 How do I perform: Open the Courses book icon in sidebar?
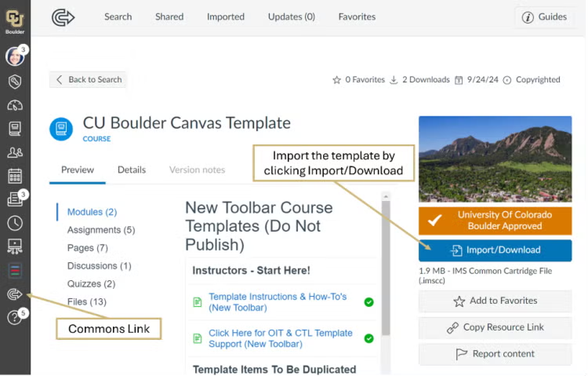click(x=15, y=129)
